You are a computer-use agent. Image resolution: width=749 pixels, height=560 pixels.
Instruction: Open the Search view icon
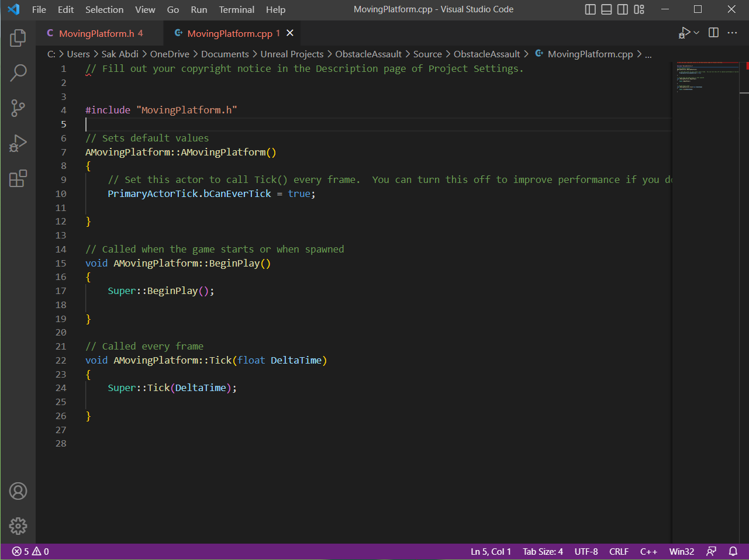coord(18,73)
